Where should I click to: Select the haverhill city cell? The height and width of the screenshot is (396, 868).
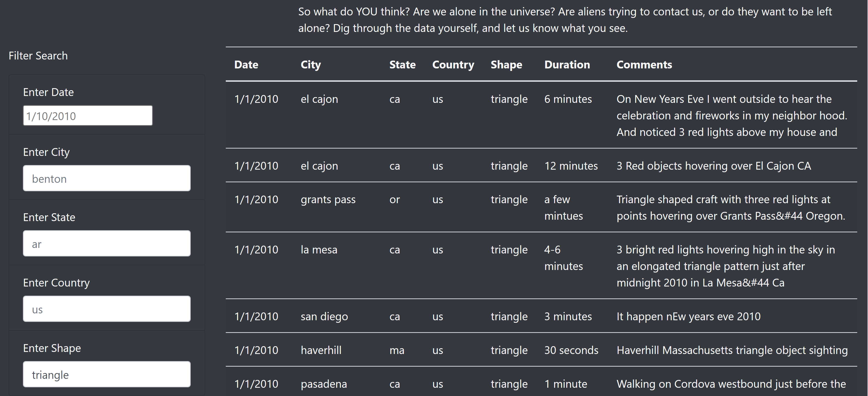point(321,350)
